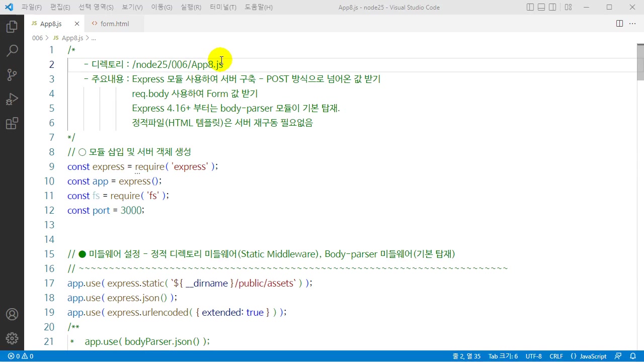Open the notifications bell in status bar
Screen dimensions: 644x362
tap(633, 356)
